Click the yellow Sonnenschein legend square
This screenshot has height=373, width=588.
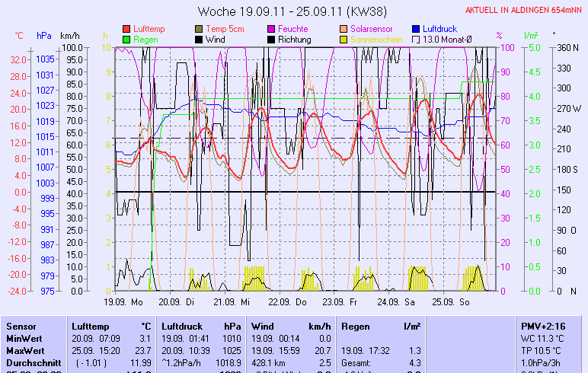coord(344,40)
